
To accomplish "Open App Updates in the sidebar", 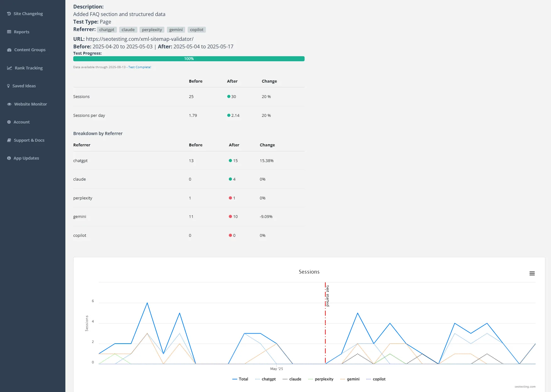I will [26, 158].
